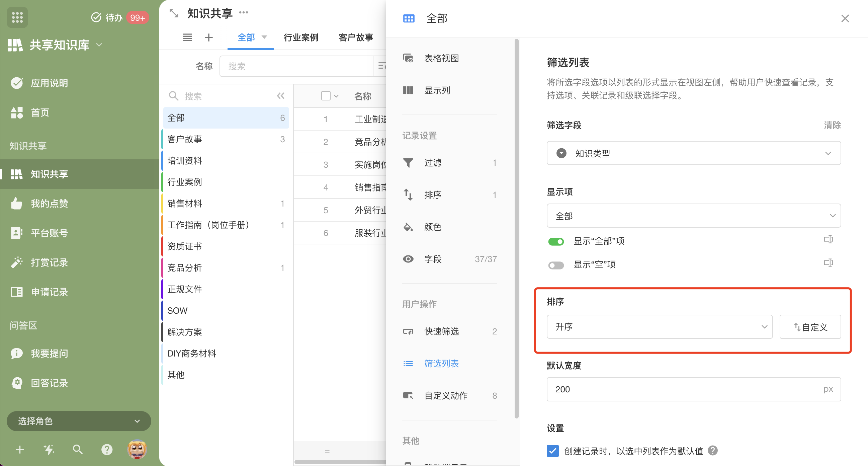868x466 pixels.
Task: Open 字段 field visibility setting
Action: pyautogui.click(x=449, y=259)
